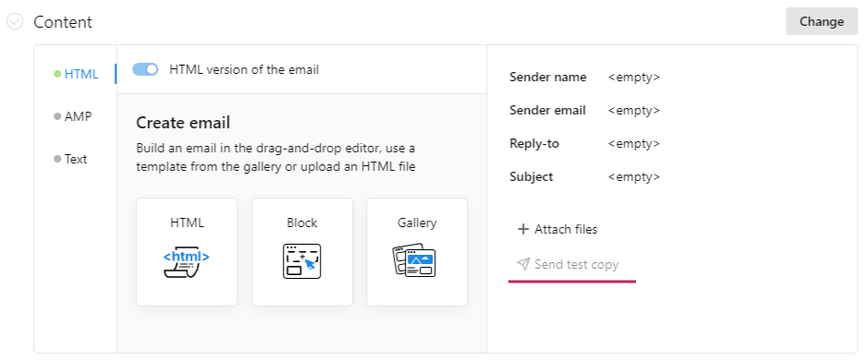Click the Reply-to empty value
The image size is (868, 361).
[634, 144]
